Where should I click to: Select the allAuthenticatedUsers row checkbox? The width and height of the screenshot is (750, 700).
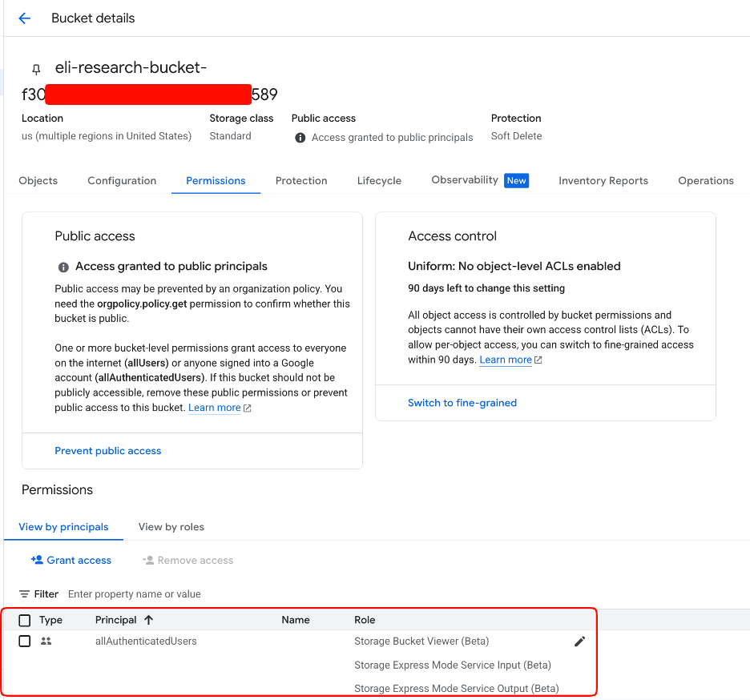point(25,641)
